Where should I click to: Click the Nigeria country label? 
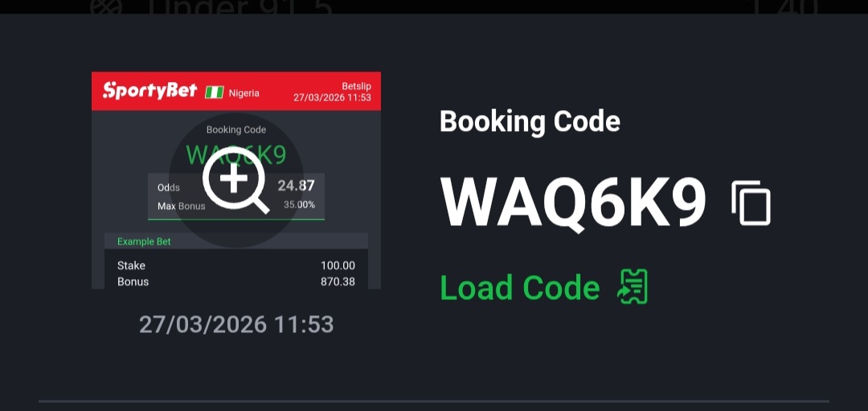[x=244, y=93]
